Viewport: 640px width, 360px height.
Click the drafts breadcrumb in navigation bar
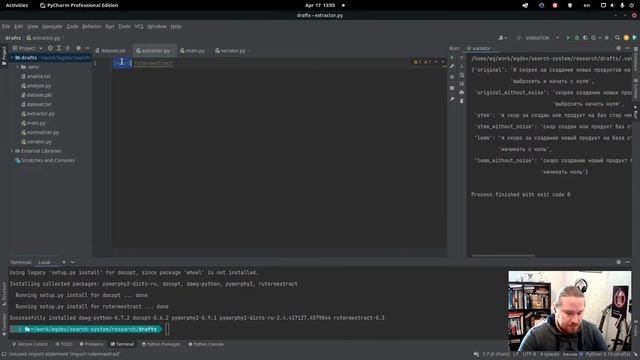point(13,38)
